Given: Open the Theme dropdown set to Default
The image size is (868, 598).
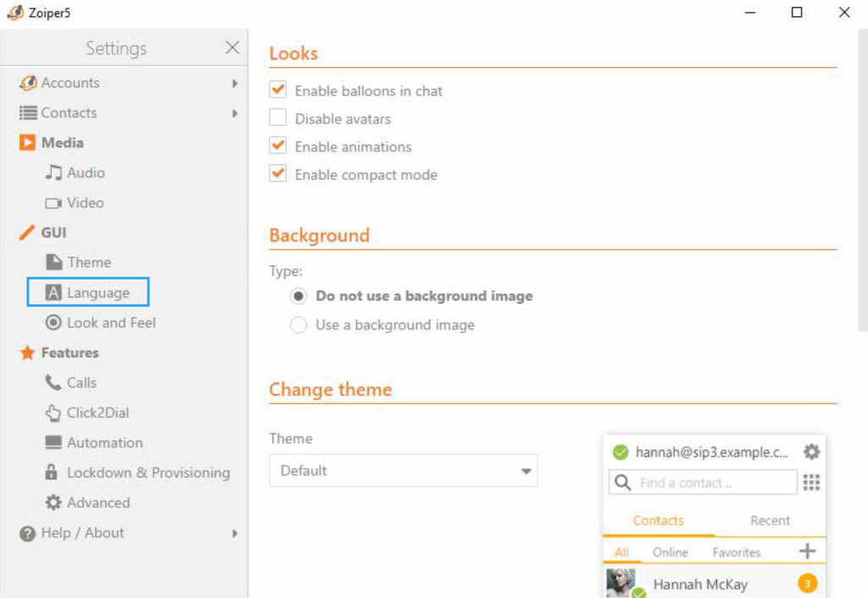Looking at the screenshot, I should tap(403, 471).
